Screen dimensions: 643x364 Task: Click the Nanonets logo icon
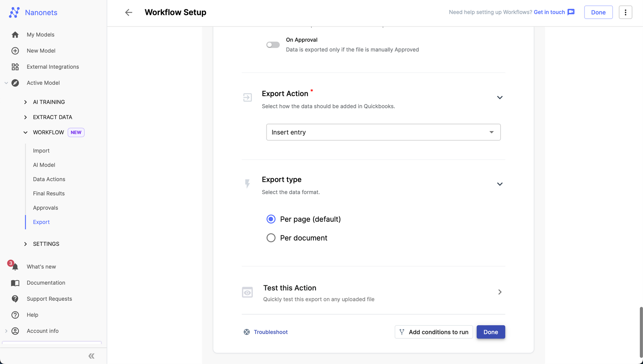pos(14,13)
